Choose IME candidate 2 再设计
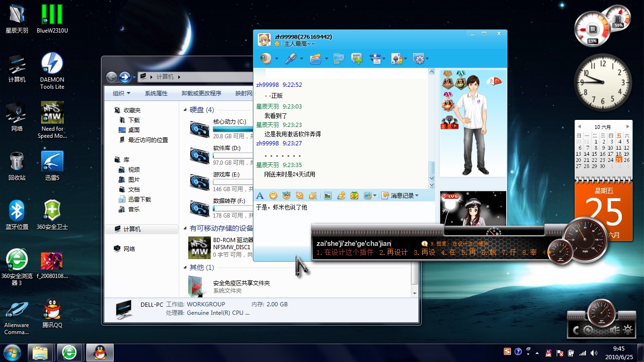This screenshot has width=644, height=362. 394,253
